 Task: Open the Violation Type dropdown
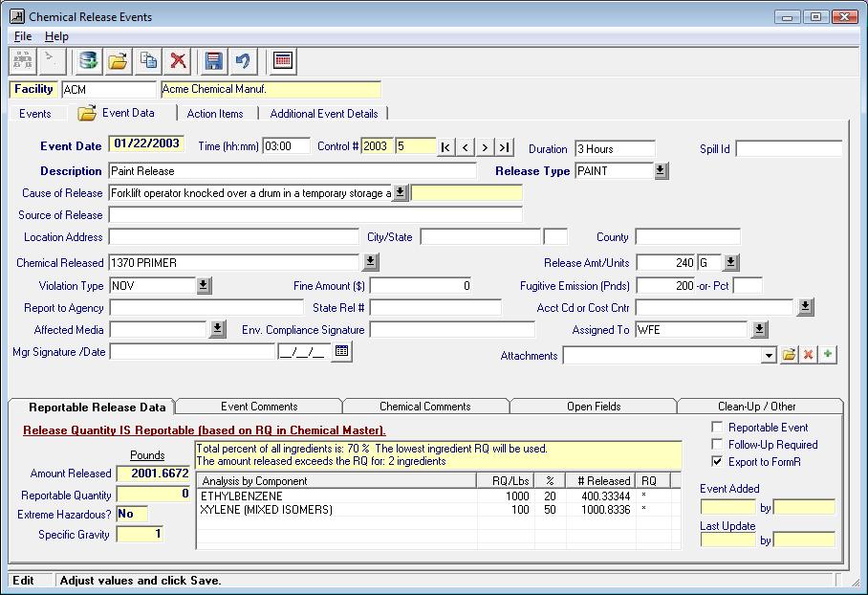(x=204, y=285)
